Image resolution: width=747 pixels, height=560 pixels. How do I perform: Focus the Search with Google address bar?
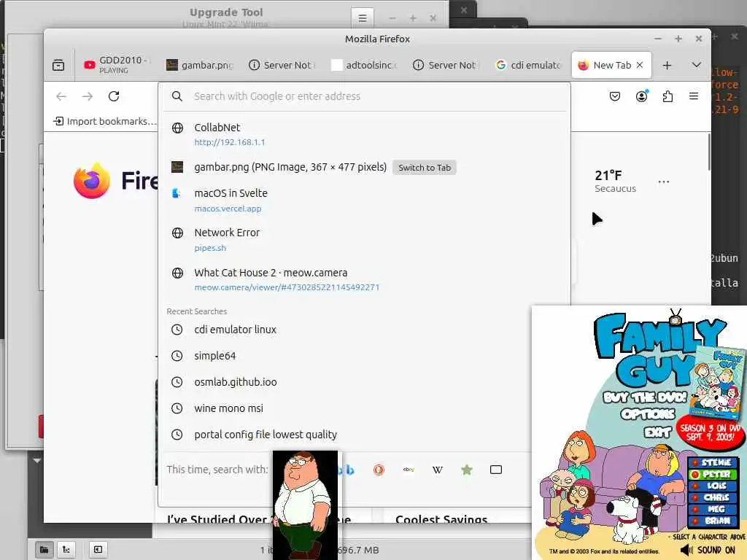(365, 96)
